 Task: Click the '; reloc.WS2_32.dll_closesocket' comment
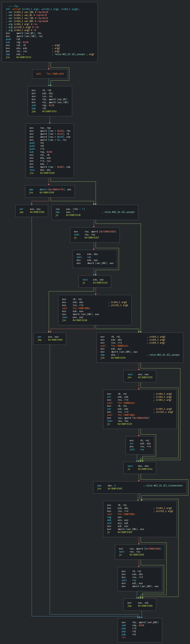click(x=163, y=485)
